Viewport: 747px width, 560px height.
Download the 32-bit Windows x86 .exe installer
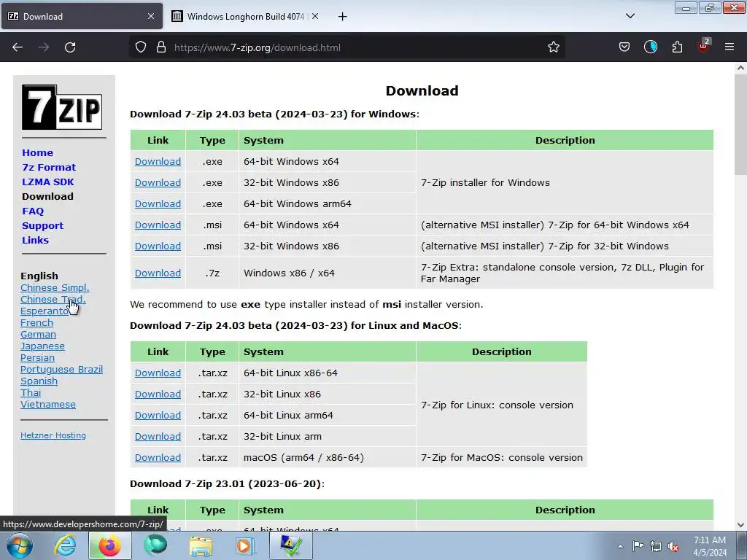pyautogui.click(x=158, y=182)
